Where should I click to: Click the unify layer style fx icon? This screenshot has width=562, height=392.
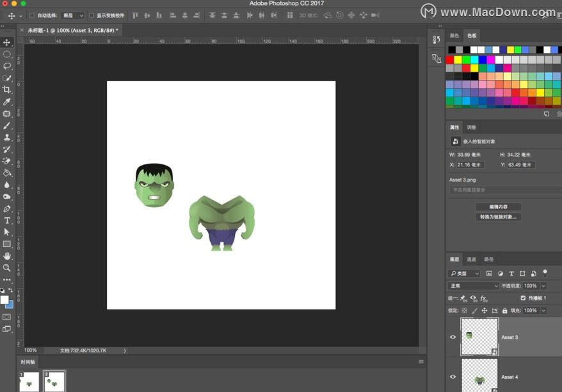pyautogui.click(x=484, y=298)
